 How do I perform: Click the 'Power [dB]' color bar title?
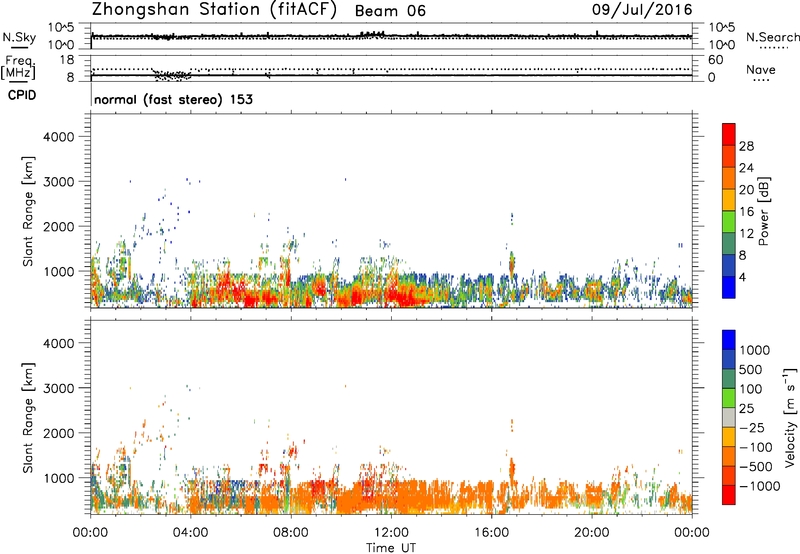pos(763,211)
